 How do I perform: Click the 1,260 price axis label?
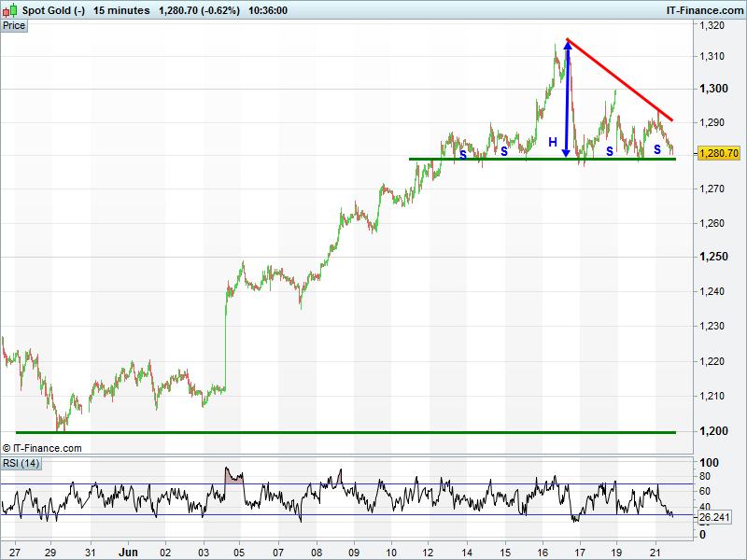click(712, 223)
